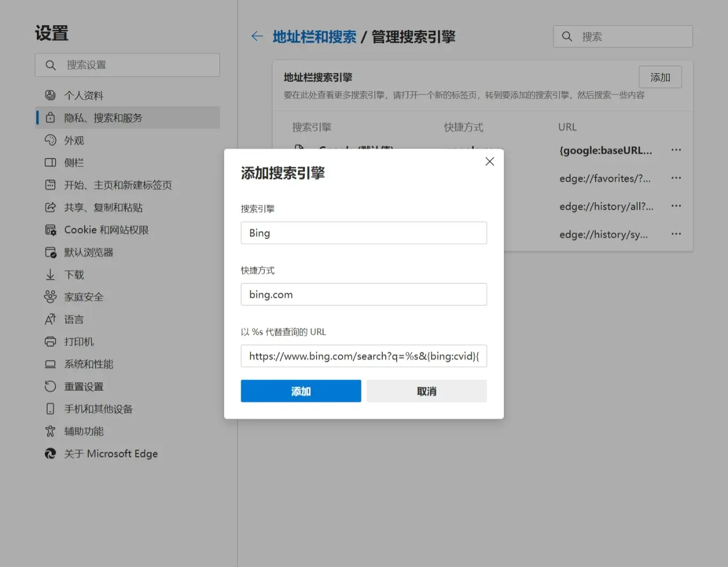This screenshot has height=567, width=728.
Task: Click the 隐私、搜索和服务 lock icon
Action: click(x=50, y=117)
